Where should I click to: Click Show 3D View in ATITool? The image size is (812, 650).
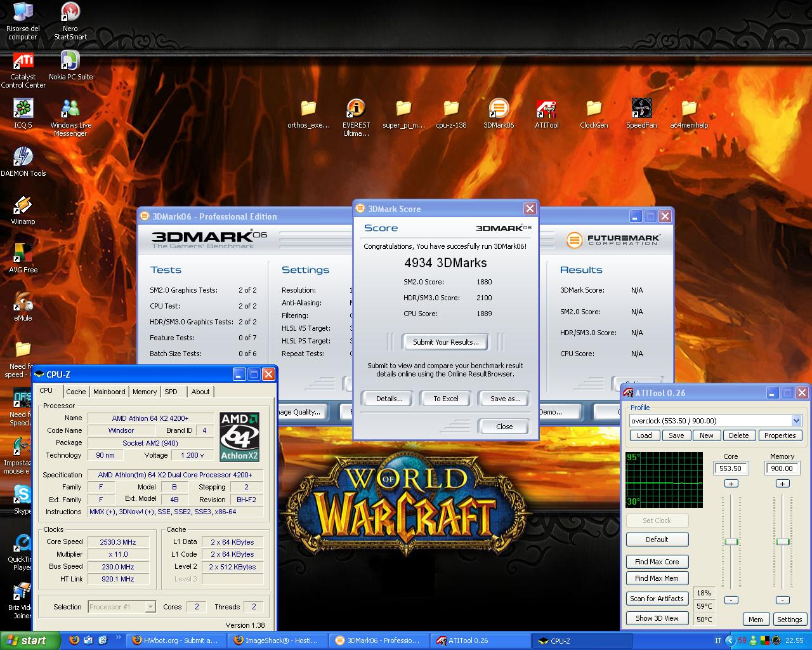657,618
